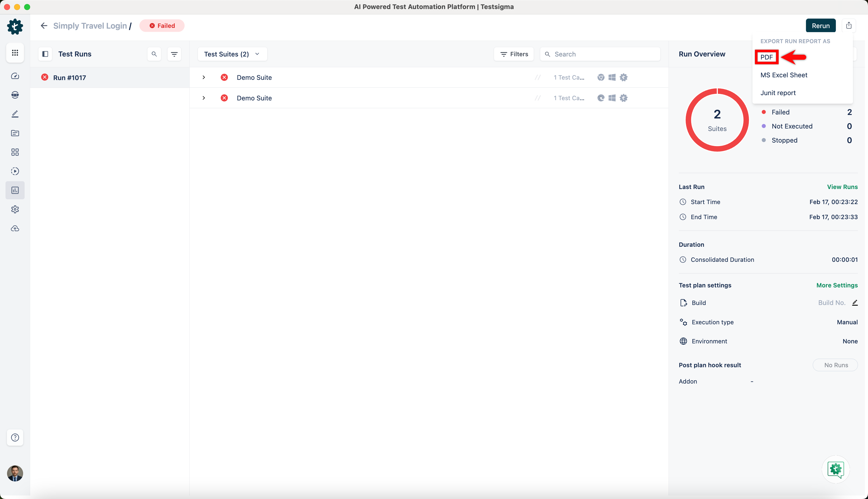Open the dashboard gauge icon in sidebar
Viewport: 868px width, 499px height.
point(15,76)
